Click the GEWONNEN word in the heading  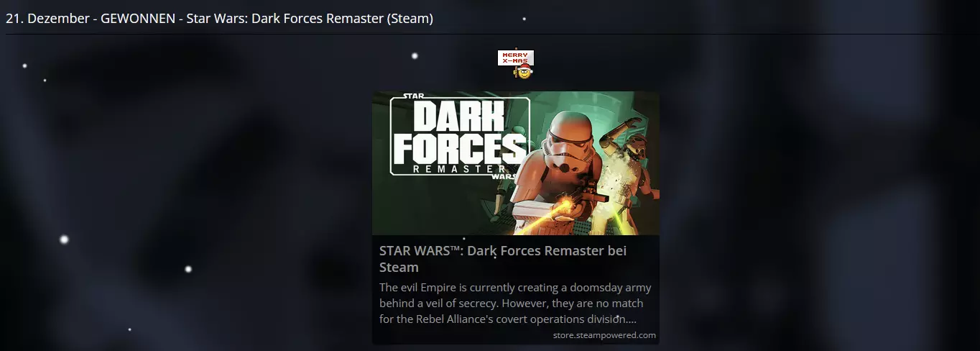coord(138,19)
